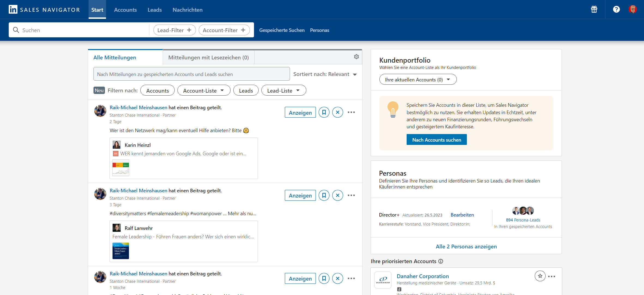Click Alle 2 Personas anzeigen
Image resolution: width=644 pixels, height=295 pixels.
(x=466, y=246)
